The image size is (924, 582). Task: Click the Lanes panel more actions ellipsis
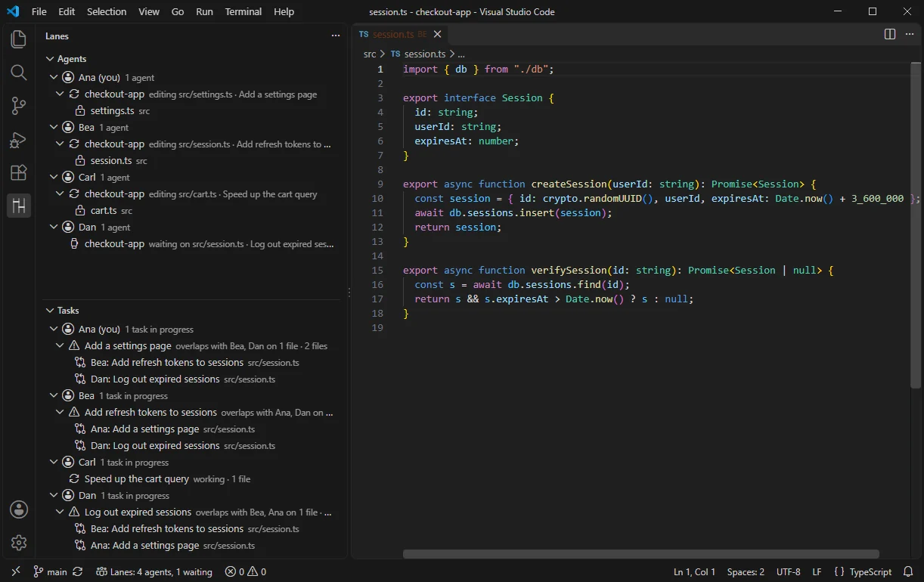(x=336, y=36)
